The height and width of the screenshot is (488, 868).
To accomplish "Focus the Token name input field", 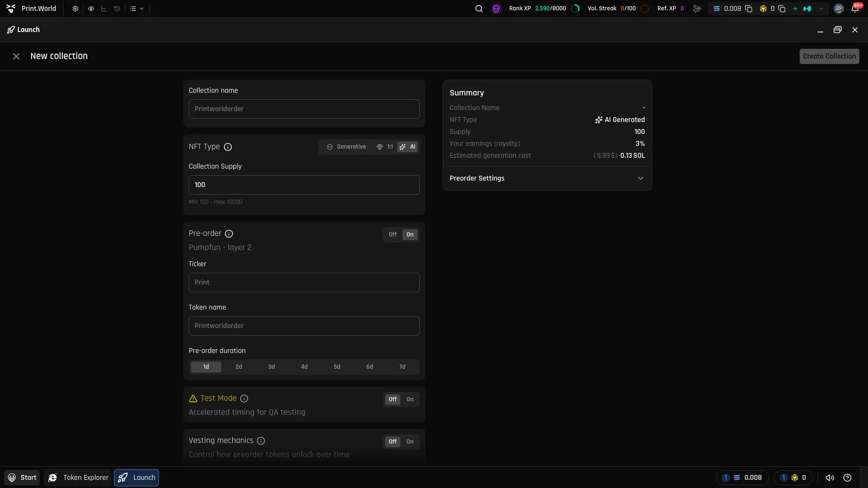I will click(304, 326).
